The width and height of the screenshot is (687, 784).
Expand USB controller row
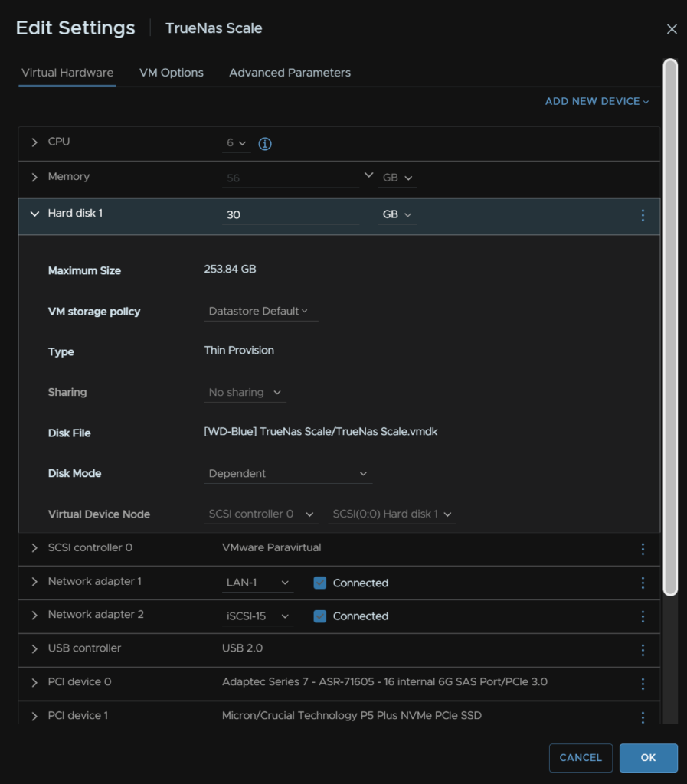coord(34,648)
